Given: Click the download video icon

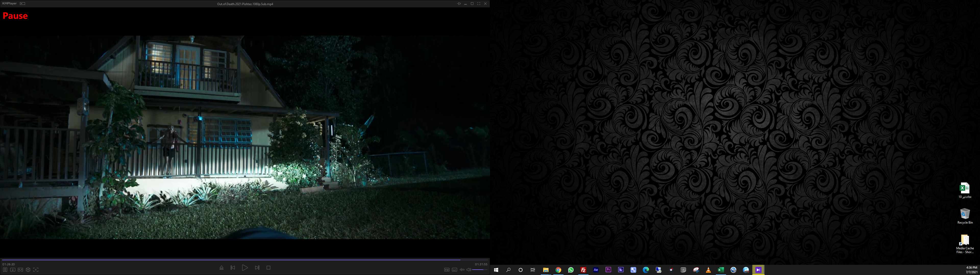Looking at the screenshot, I should (13, 270).
